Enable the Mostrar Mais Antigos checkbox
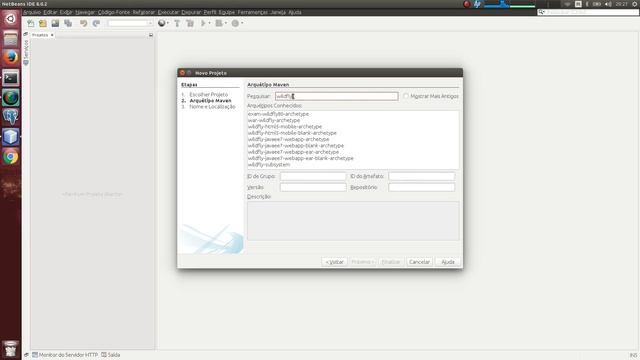The height and width of the screenshot is (360, 640). point(406,96)
